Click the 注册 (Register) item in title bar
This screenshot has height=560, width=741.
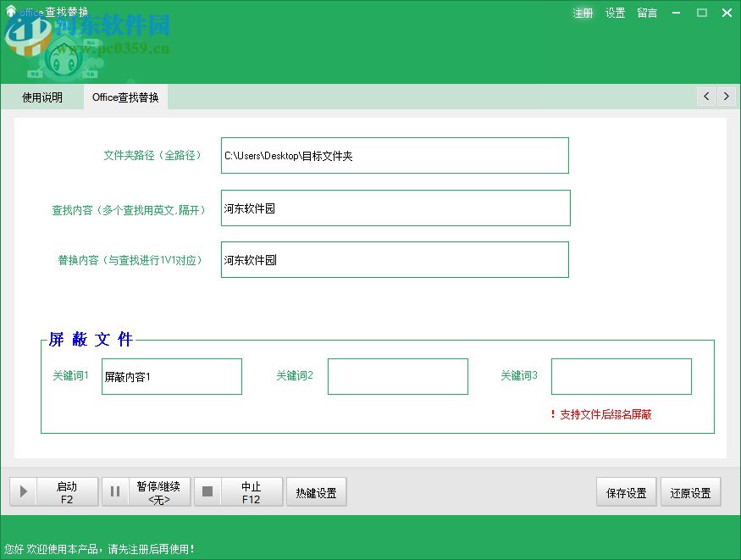pos(583,13)
